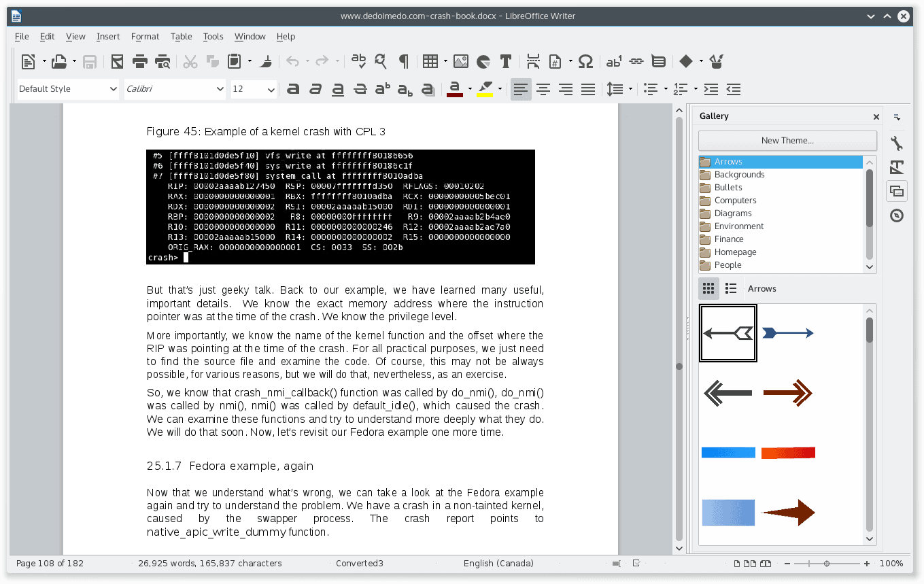Expand Font Color dropdown arrow
924x584 pixels.
click(x=468, y=89)
